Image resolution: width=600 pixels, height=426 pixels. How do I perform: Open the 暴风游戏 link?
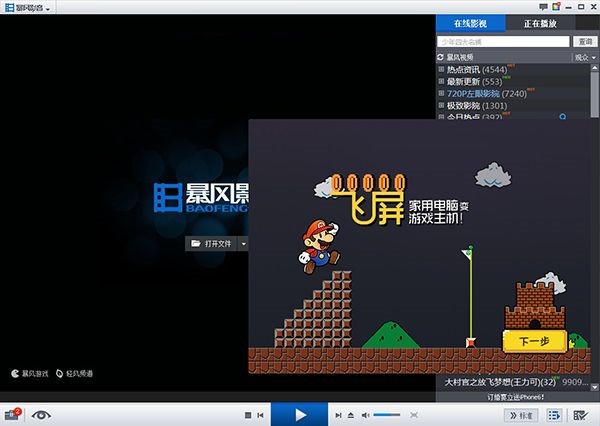[30, 373]
